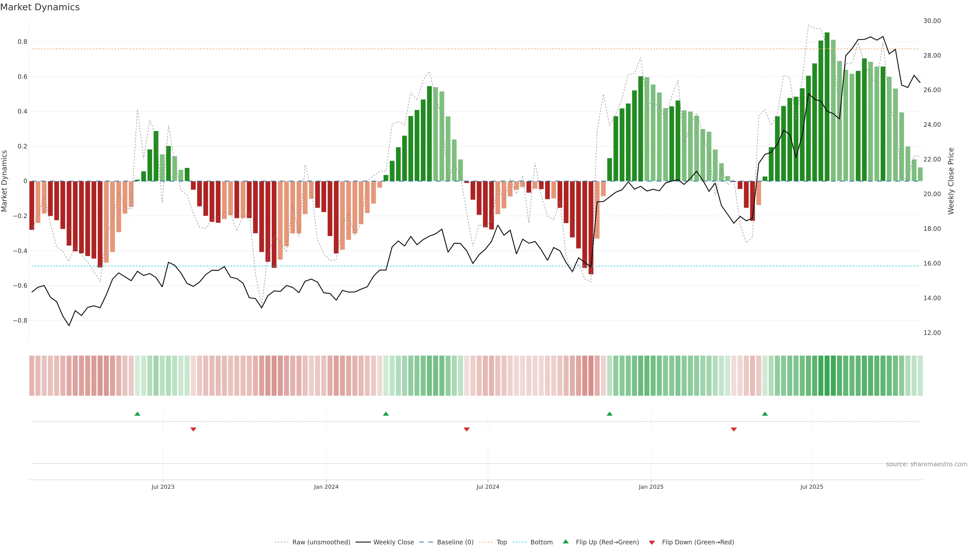Click the red flip-down triangle before Jul 2024

pyautogui.click(x=467, y=429)
